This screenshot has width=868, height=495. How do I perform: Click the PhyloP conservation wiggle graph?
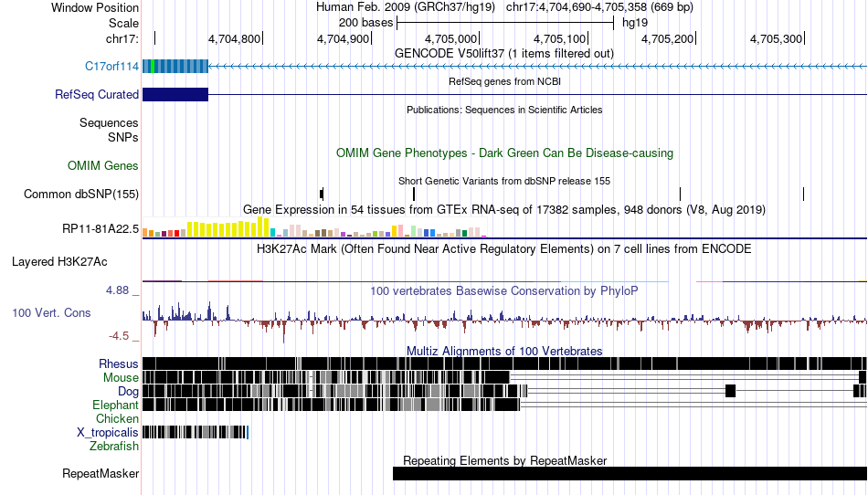point(504,321)
